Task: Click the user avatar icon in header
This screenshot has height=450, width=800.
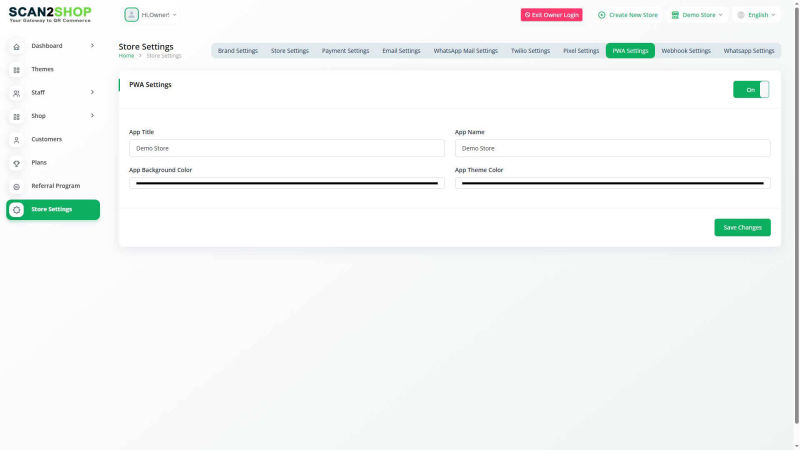Action: (x=131, y=15)
